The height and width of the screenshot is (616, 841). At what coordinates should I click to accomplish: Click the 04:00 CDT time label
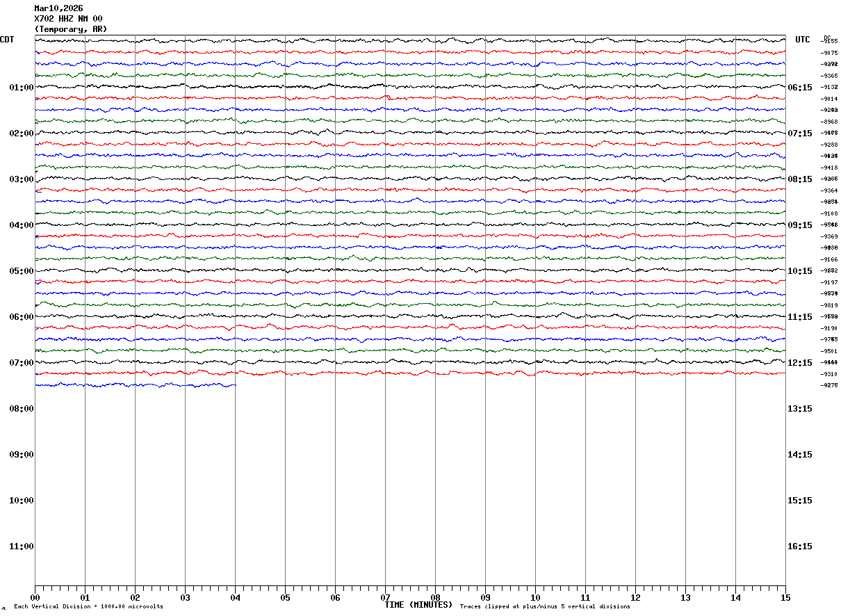point(22,225)
